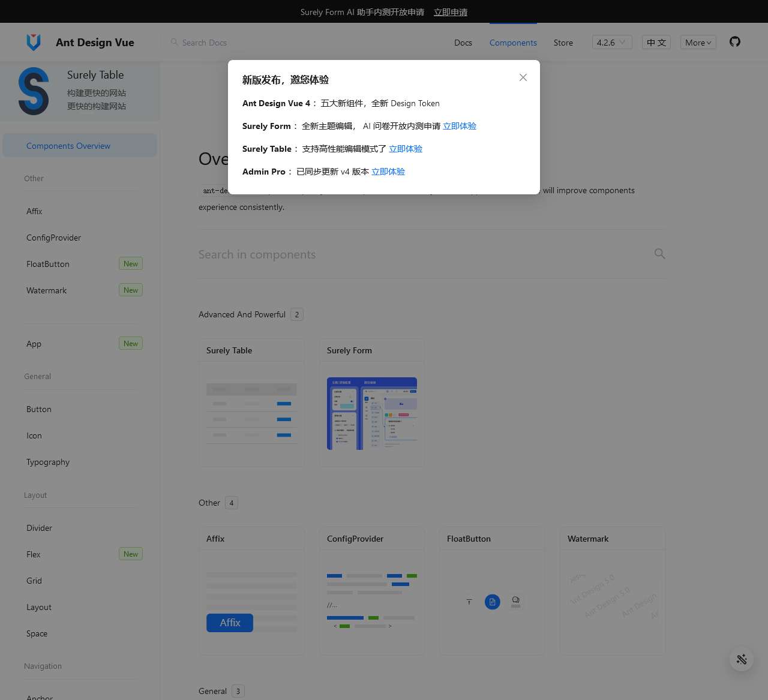Viewport: 768px width, 700px height.
Task: Open the Surely Form component card
Action: (x=372, y=403)
